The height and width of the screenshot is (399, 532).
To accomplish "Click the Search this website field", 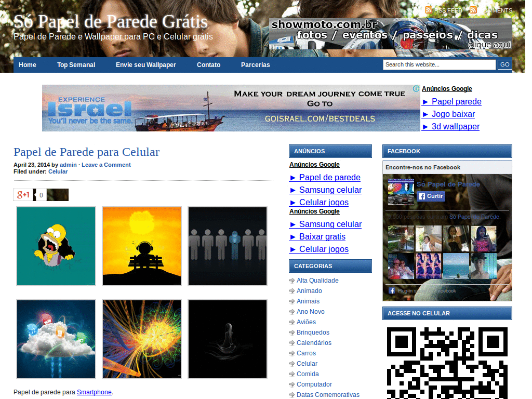I will (440, 64).
